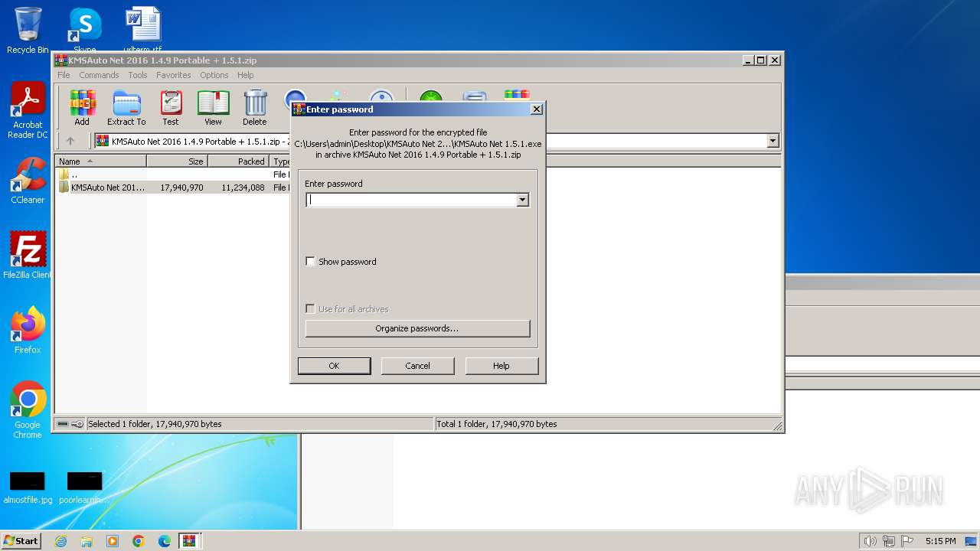Image resolution: width=980 pixels, height=551 pixels.
Task: Click the Action Center flag tray icon
Action: [907, 541]
